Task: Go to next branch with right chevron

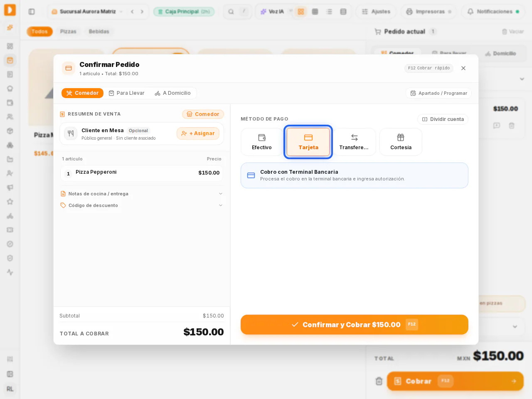Action: point(142,12)
